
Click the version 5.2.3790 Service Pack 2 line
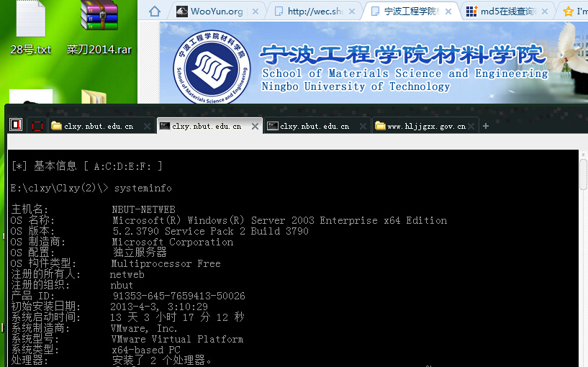pyautogui.click(x=210, y=231)
